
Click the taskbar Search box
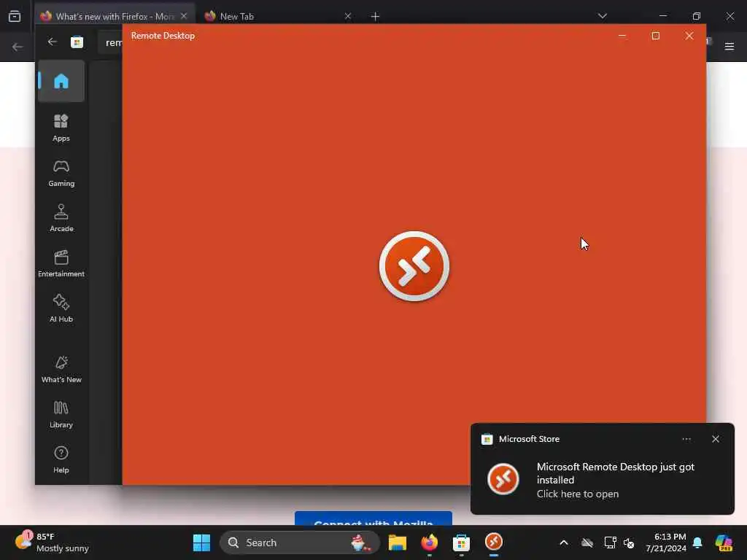(x=299, y=542)
